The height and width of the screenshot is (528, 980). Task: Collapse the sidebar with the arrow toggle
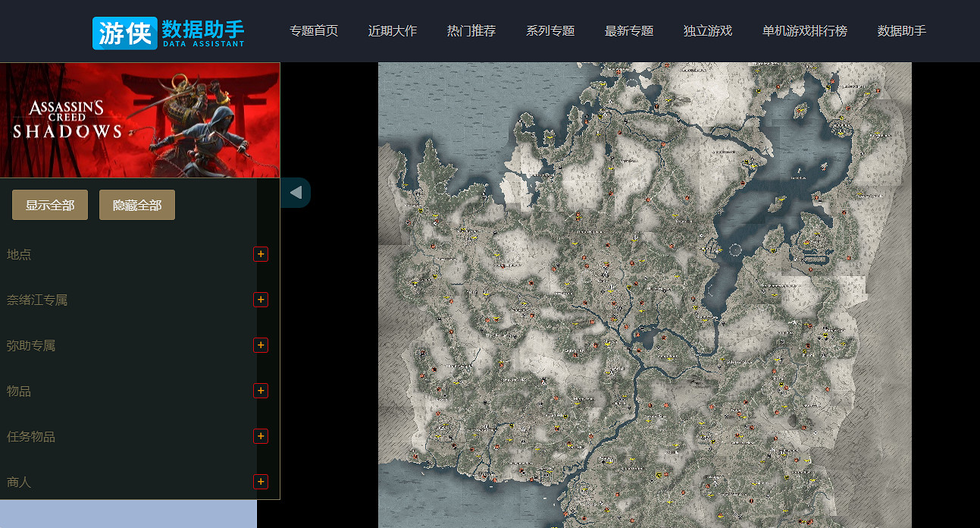point(296,193)
